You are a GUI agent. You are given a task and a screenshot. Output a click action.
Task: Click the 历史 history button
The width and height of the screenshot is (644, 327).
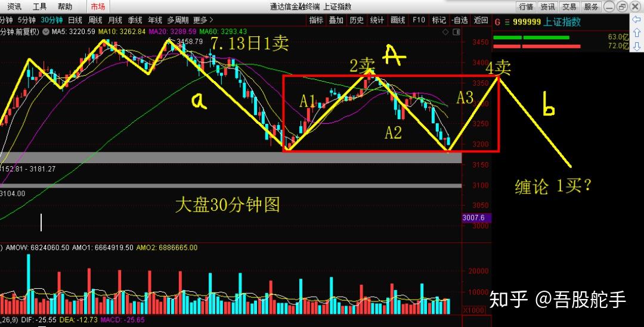point(357,20)
